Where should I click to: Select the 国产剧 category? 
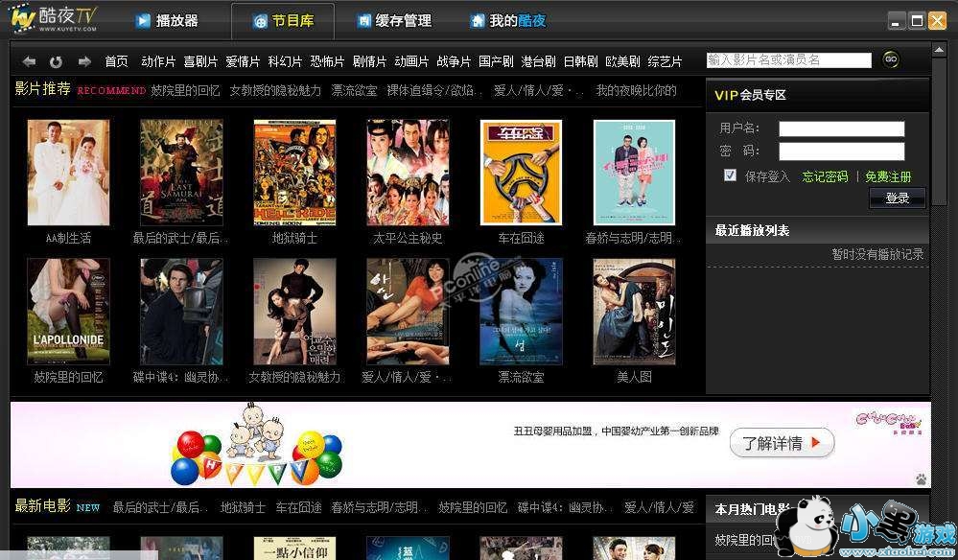pos(496,61)
